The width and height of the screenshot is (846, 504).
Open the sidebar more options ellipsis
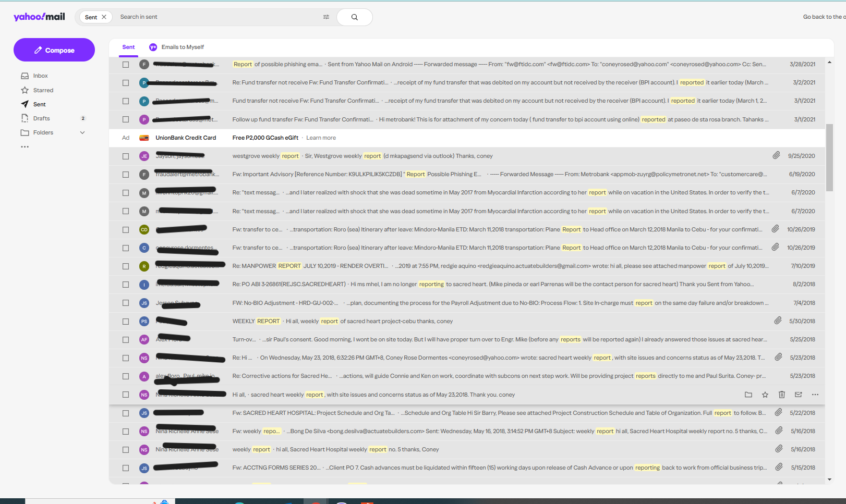tap(25, 147)
